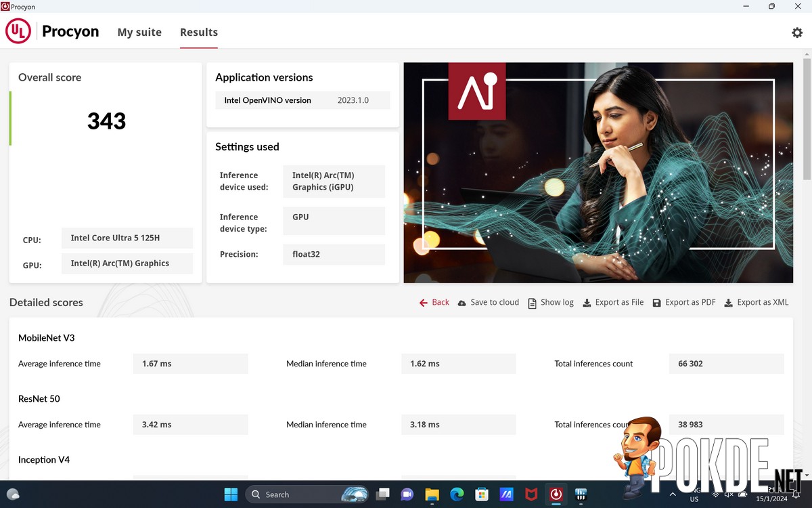The height and width of the screenshot is (508, 812).
Task: Click the CPU value Intel Core Ultra 5 125H
Action: coord(127,238)
